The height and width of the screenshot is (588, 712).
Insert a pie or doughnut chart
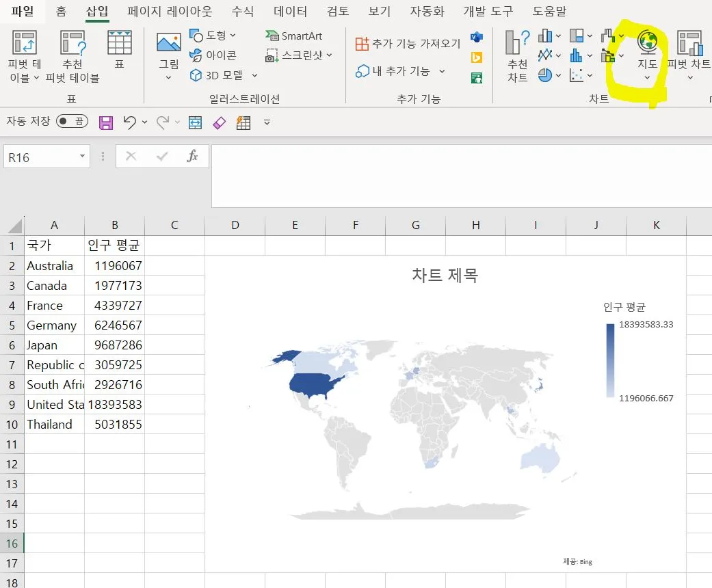point(545,75)
